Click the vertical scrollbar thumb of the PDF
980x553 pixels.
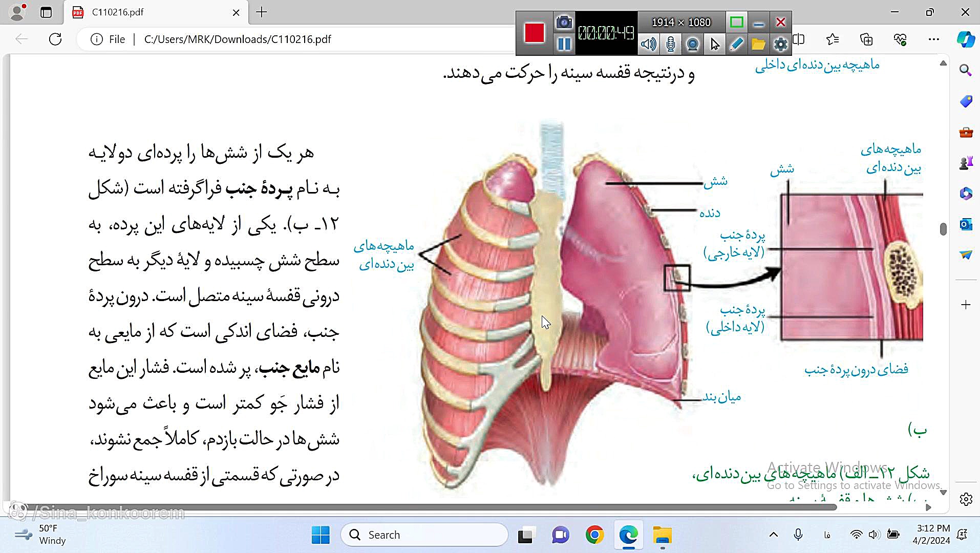click(x=943, y=229)
